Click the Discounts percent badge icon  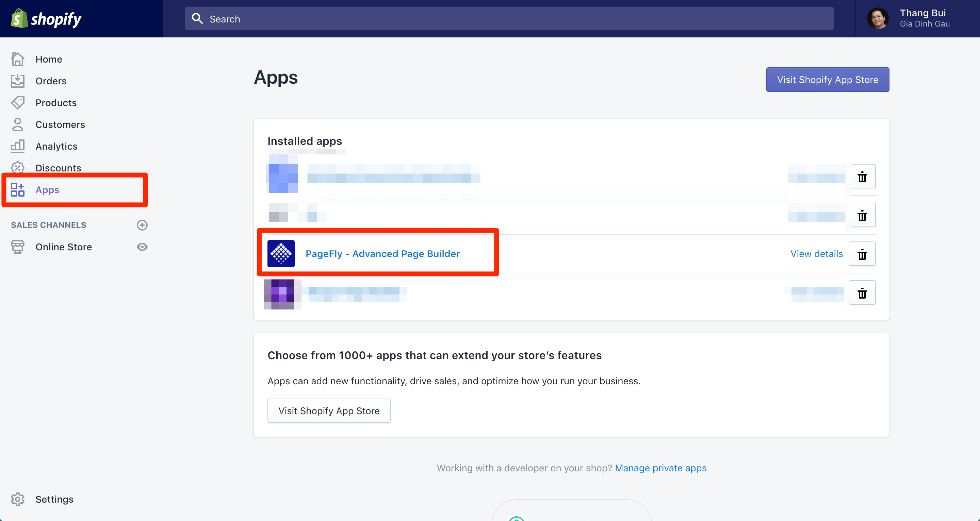pos(17,168)
